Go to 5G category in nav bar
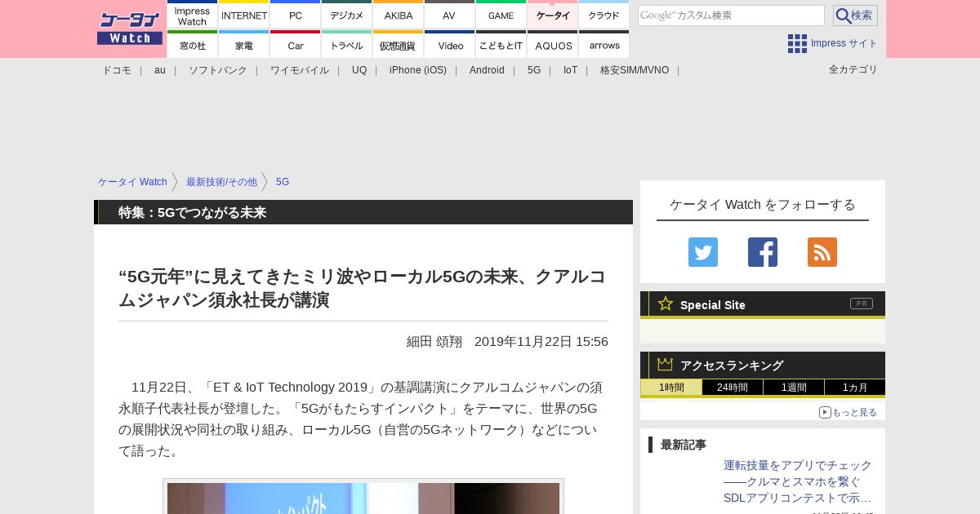 coord(534,70)
